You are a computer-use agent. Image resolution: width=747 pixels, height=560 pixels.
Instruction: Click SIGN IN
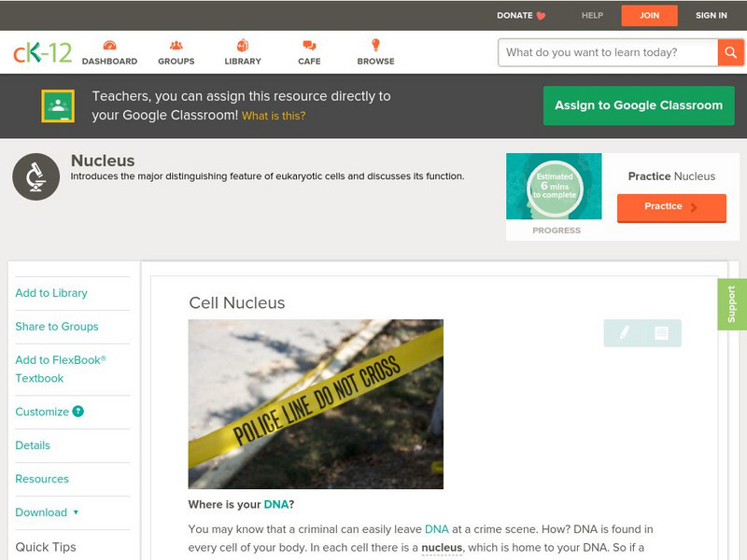[x=712, y=16]
